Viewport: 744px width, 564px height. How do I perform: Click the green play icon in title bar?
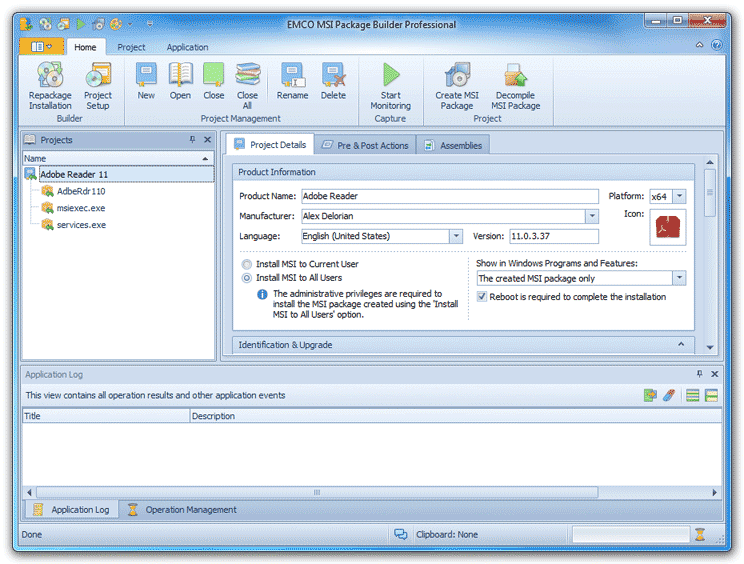[81, 23]
